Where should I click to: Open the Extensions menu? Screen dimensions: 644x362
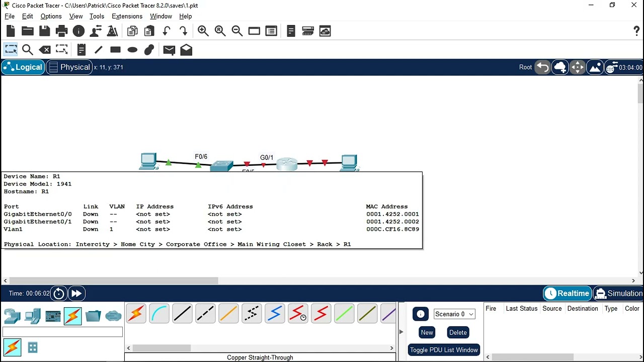pyautogui.click(x=127, y=16)
